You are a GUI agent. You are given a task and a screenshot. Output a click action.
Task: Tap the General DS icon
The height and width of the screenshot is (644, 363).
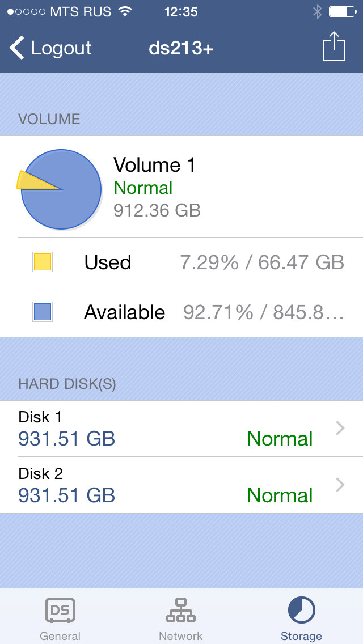coord(60,610)
